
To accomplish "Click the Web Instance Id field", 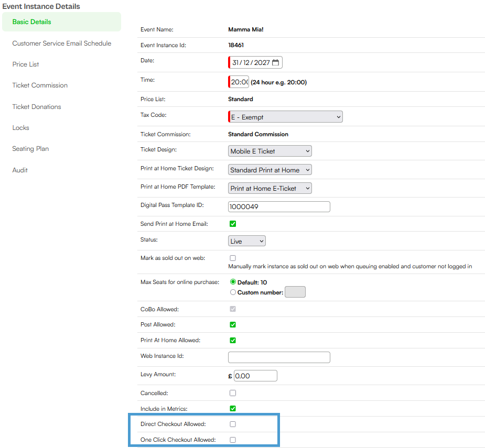I will (279, 357).
